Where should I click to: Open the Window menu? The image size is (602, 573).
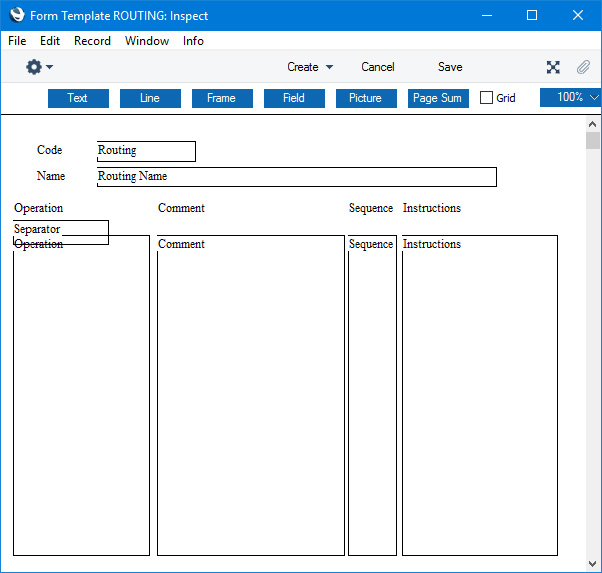[x=146, y=41]
